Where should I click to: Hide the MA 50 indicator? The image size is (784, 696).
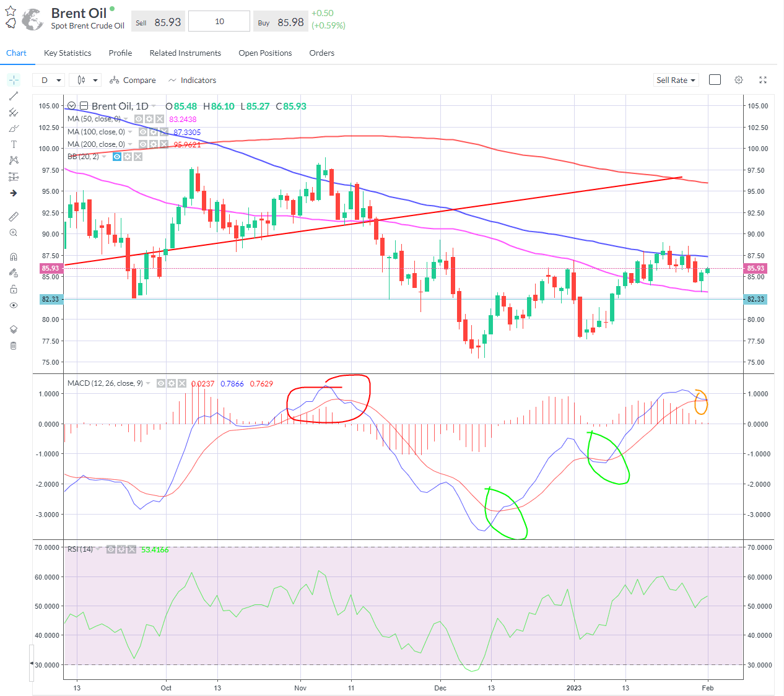coord(139,119)
